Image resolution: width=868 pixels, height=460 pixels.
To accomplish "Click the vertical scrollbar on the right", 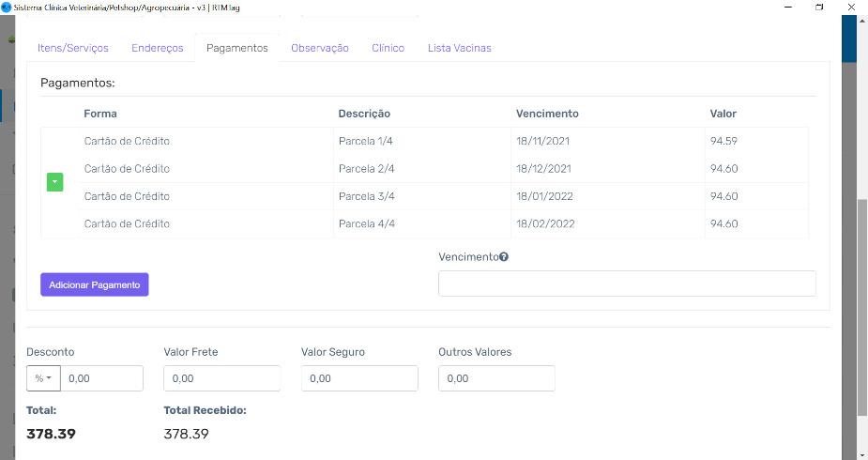I will pos(862,300).
